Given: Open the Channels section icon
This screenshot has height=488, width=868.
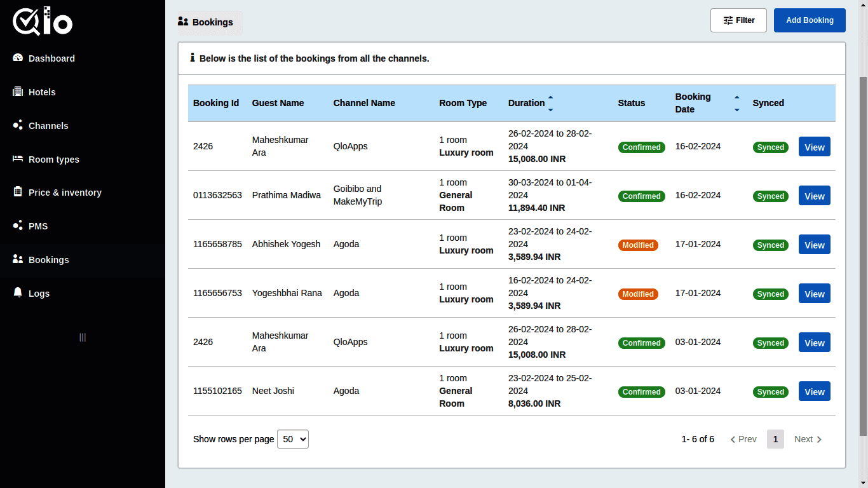Looking at the screenshot, I should (17, 125).
